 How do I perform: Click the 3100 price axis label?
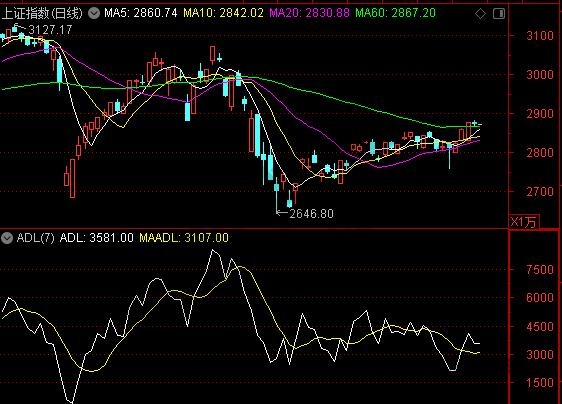(x=540, y=36)
